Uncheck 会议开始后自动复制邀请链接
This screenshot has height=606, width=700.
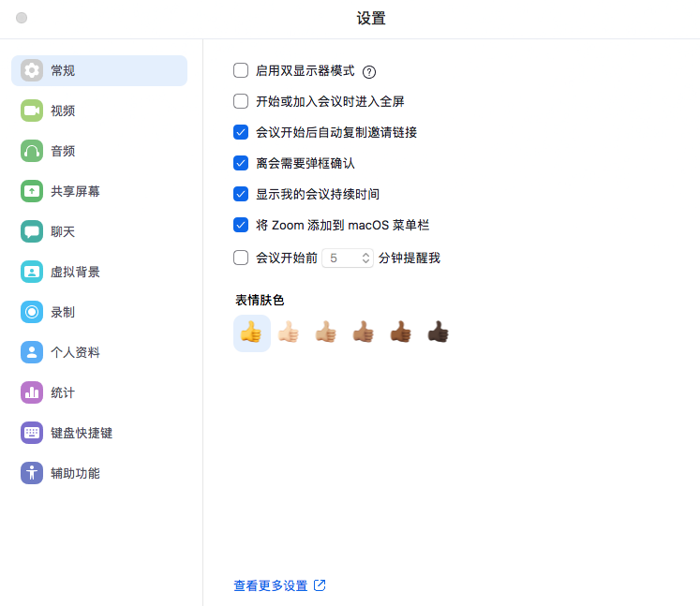[241, 132]
